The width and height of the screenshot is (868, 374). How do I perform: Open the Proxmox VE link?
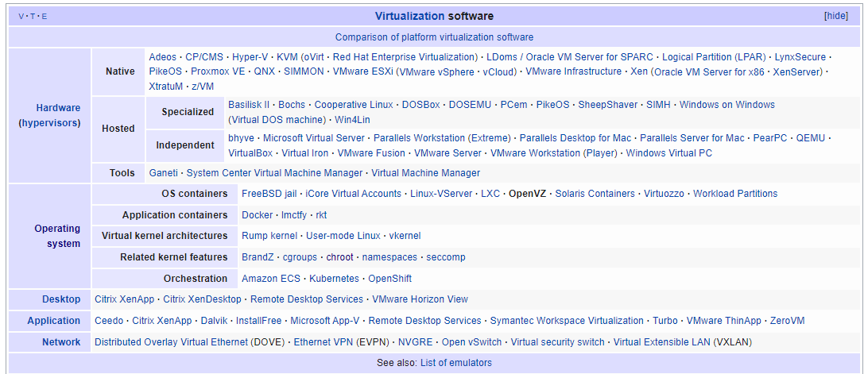(218, 71)
